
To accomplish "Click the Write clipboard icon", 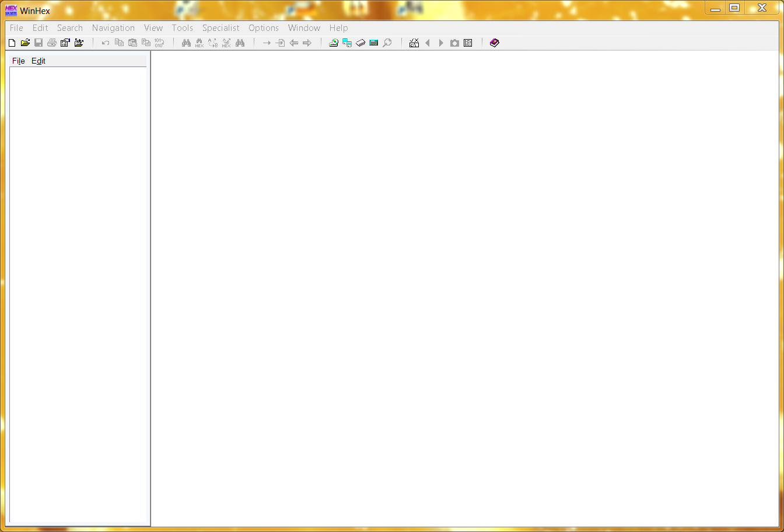I will (146, 43).
